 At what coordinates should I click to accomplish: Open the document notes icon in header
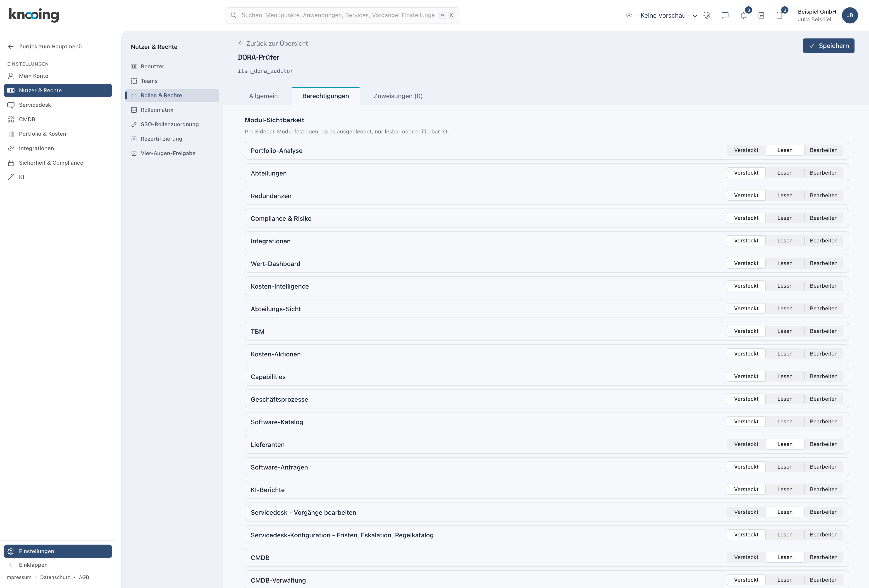tap(761, 15)
